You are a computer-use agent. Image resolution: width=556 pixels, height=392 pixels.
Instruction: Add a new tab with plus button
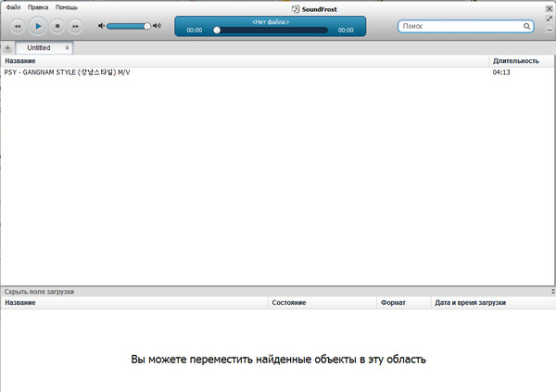(x=7, y=48)
